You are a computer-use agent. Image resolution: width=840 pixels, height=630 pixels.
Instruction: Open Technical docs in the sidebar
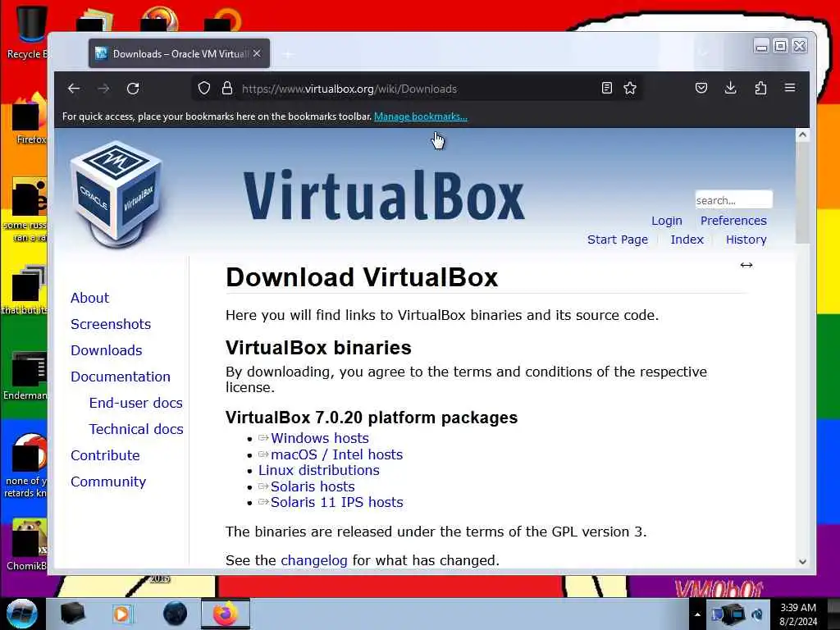click(136, 429)
